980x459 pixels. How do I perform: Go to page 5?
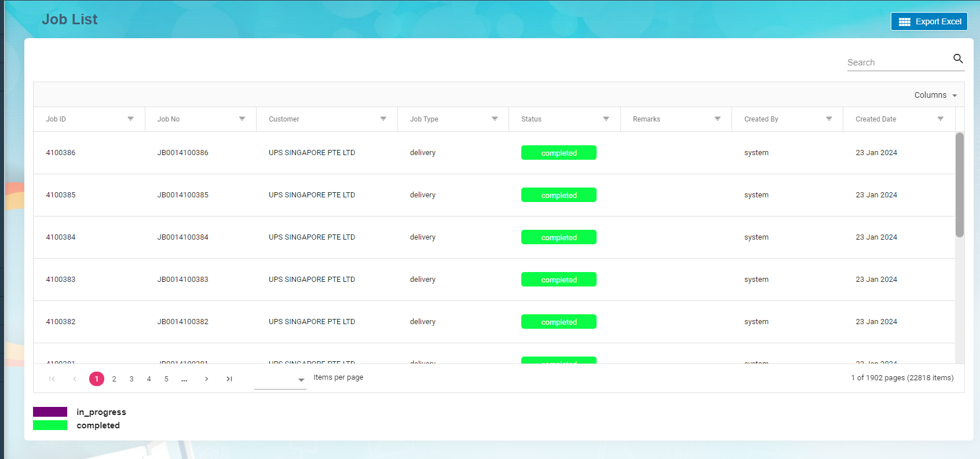click(166, 379)
